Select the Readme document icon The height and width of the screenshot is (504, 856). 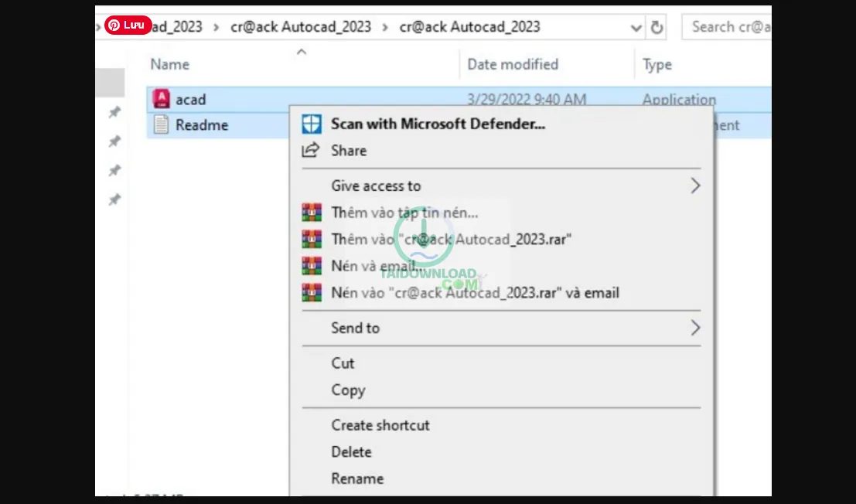163,124
